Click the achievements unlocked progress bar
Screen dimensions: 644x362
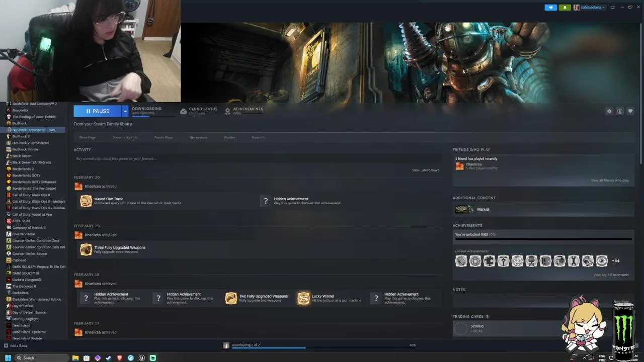coord(543,240)
